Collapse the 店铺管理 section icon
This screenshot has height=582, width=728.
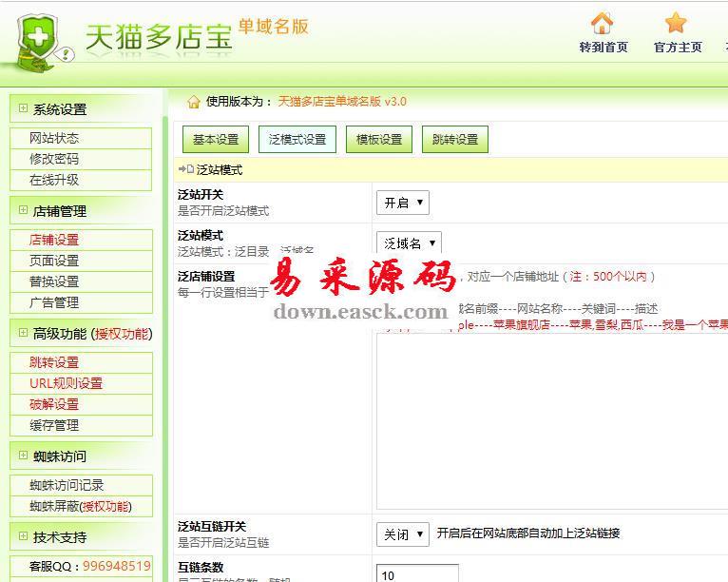point(23,210)
